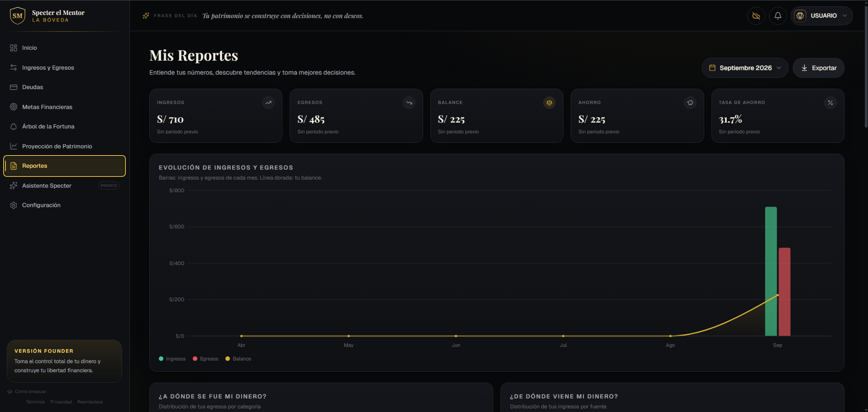This screenshot has height=412, width=868.
Task: Open the Septiembre 2026 month dropdown
Action: click(745, 68)
